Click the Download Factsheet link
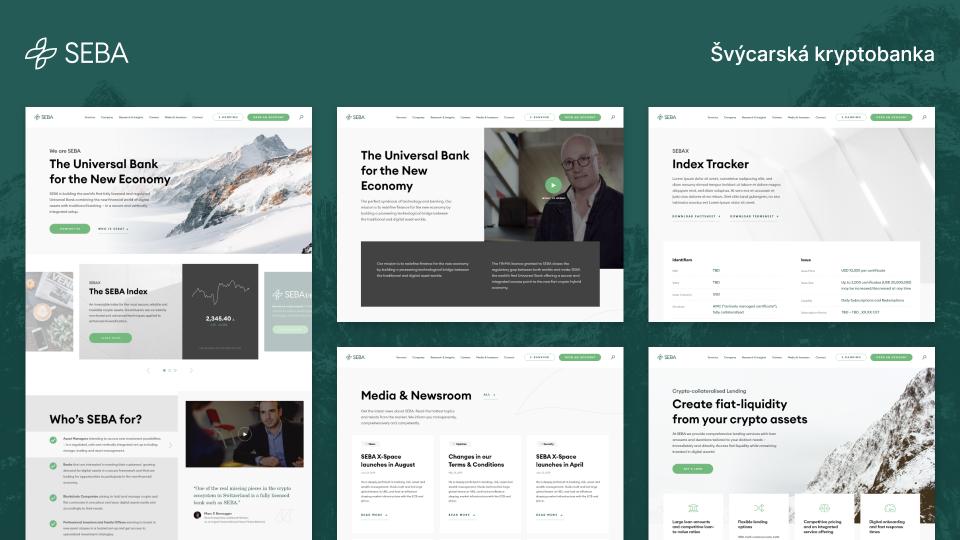This screenshot has width=960, height=540. pos(696,216)
